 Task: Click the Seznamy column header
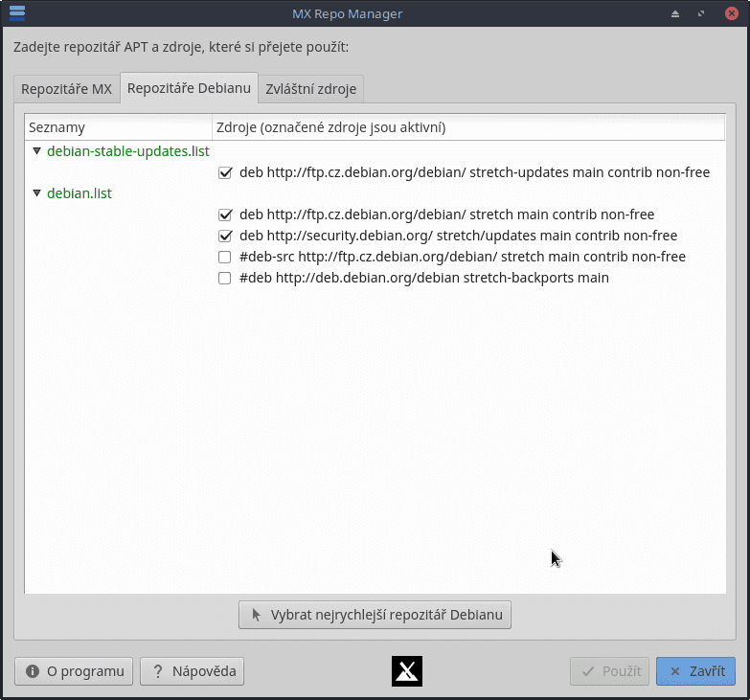(x=118, y=127)
